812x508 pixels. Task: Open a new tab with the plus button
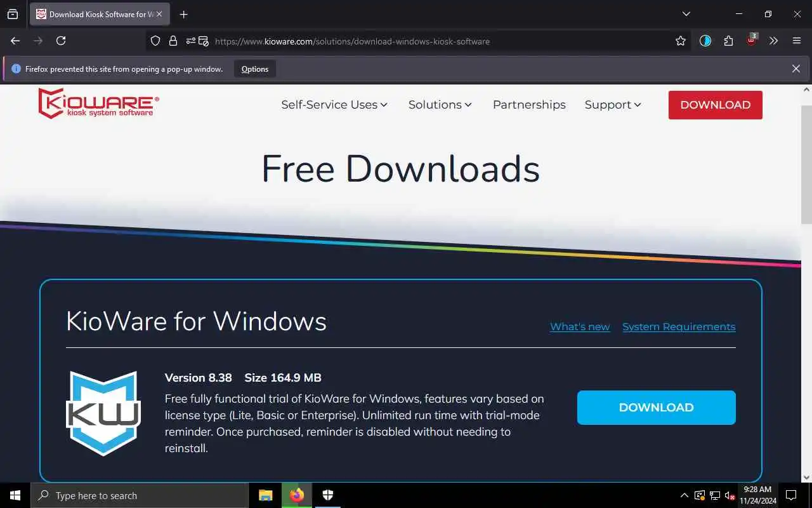pyautogui.click(x=183, y=14)
